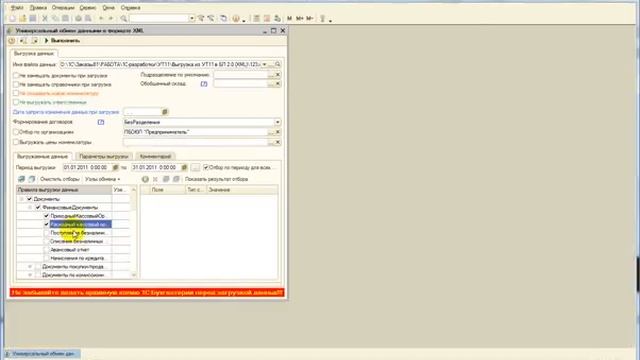The width and height of the screenshot is (640, 360).
Task: Open the Справка menu
Action: (x=130, y=8)
